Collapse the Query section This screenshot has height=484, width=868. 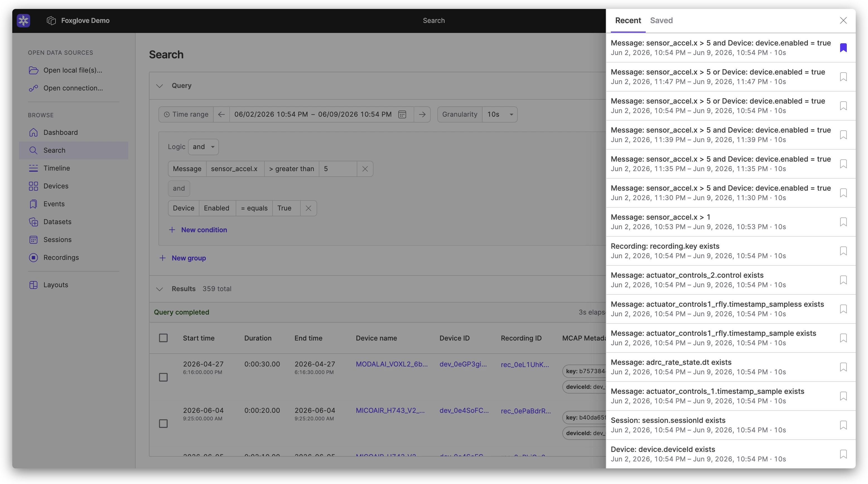(159, 86)
